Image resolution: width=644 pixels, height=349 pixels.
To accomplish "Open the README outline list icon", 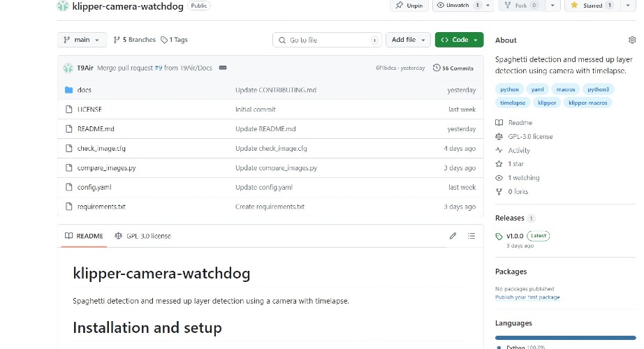I will coord(471,236).
